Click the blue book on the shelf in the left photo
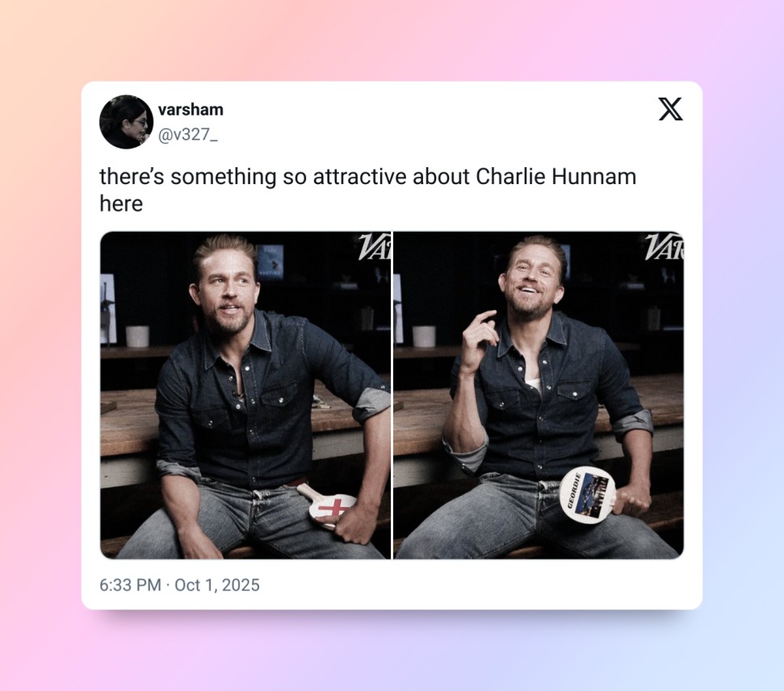The width and height of the screenshot is (784, 691). (270, 262)
